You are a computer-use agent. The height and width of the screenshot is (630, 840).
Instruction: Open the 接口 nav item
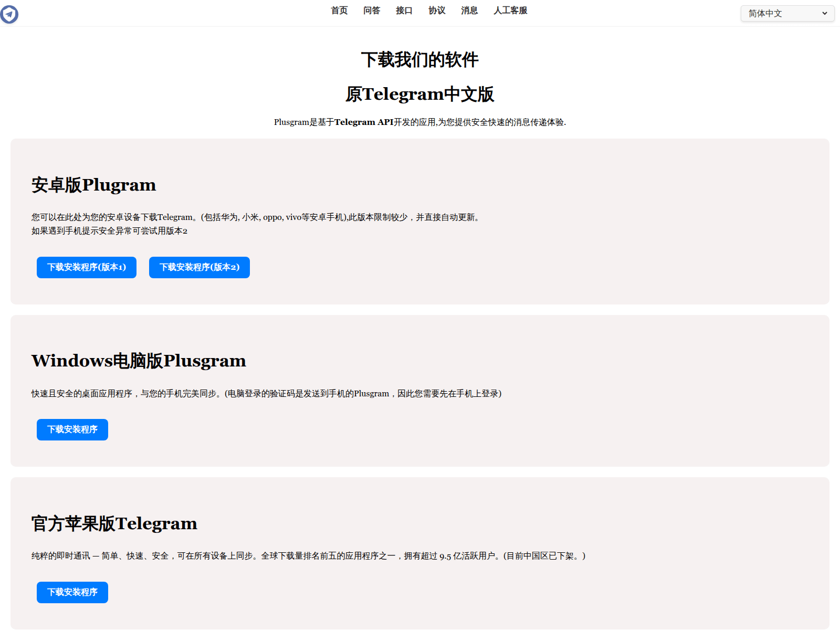404,10
